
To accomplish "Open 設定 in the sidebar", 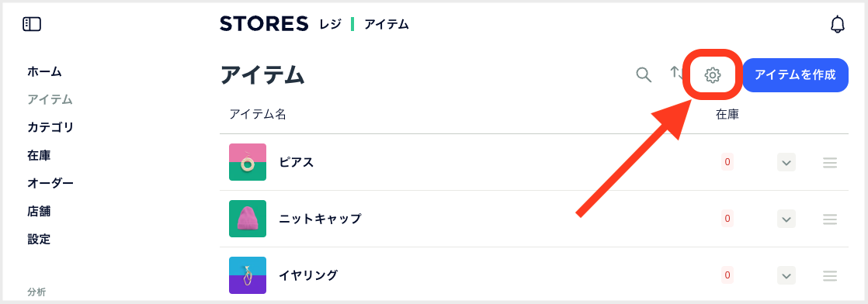I will coord(39,240).
